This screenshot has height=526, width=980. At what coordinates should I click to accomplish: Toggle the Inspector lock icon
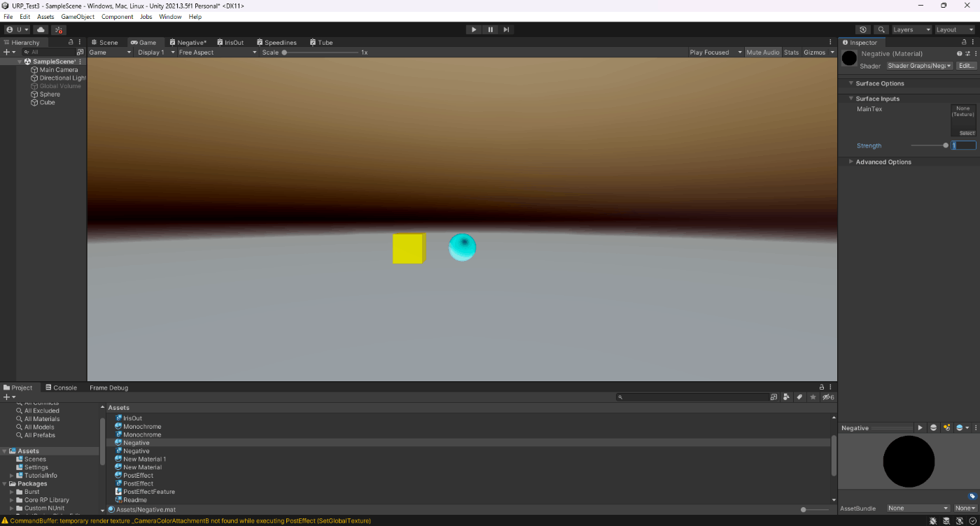pos(964,43)
